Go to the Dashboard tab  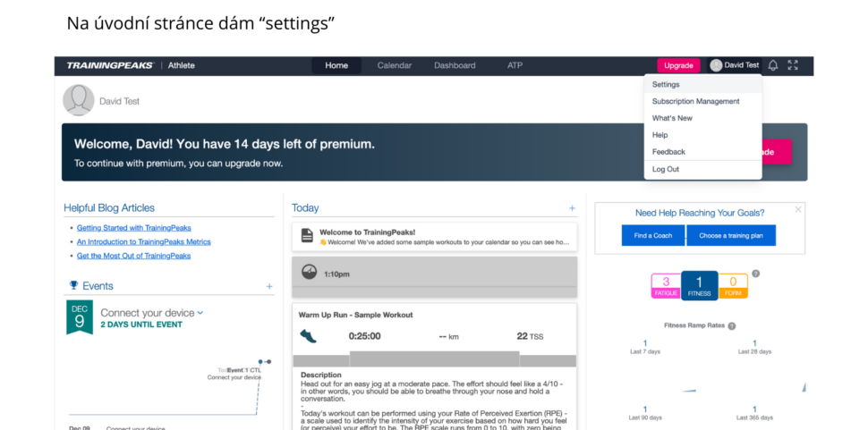[x=455, y=65]
